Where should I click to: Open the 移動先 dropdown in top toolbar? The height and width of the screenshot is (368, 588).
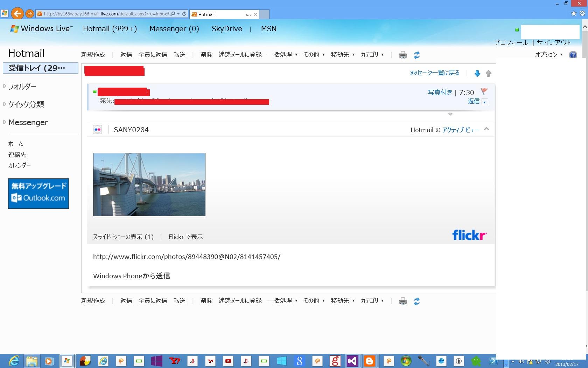click(343, 55)
